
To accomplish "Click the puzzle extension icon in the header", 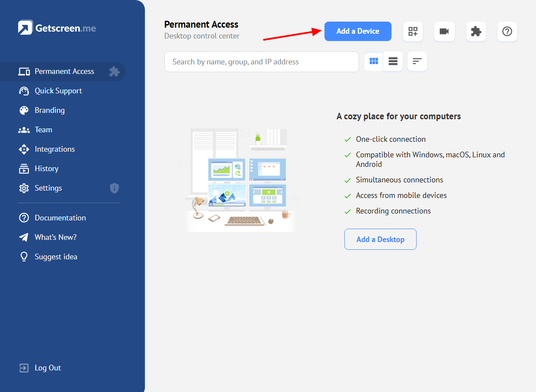I will coord(476,31).
